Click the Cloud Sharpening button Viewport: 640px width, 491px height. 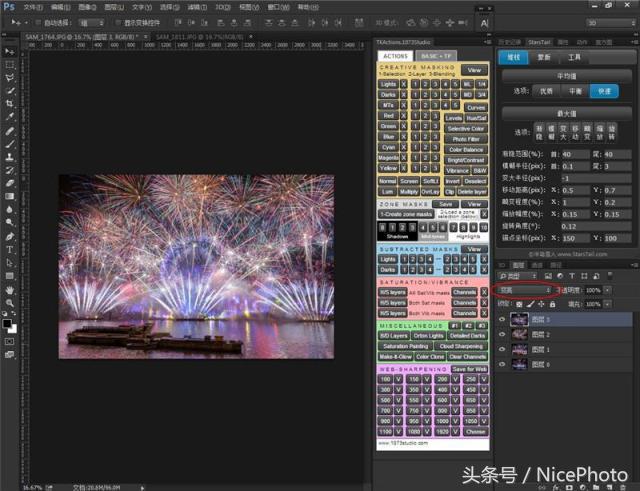[461, 346]
